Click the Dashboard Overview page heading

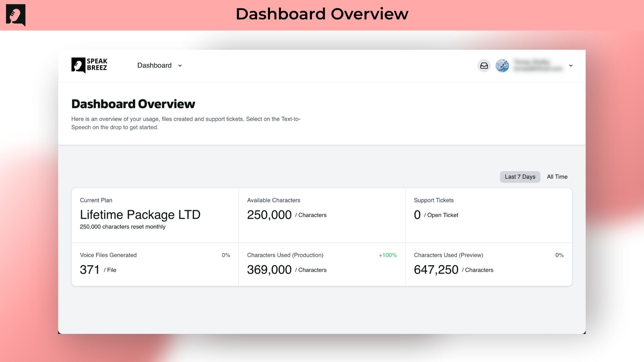(133, 104)
